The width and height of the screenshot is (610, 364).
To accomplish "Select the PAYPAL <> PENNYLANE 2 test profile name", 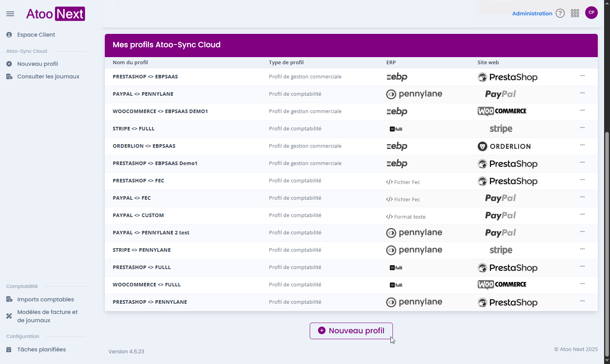I will [151, 232].
